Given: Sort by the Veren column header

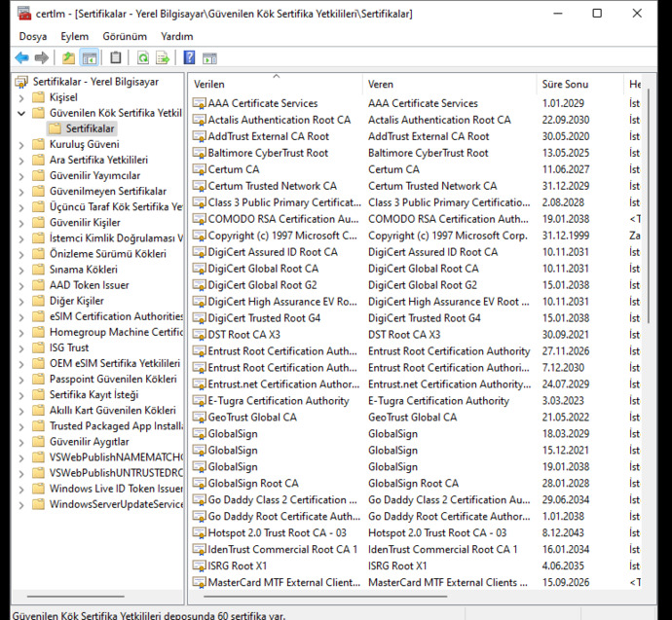Looking at the screenshot, I should point(450,84).
